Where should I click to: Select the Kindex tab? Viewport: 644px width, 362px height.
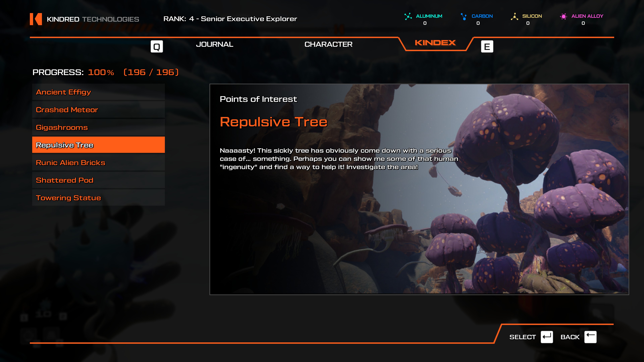tap(435, 43)
